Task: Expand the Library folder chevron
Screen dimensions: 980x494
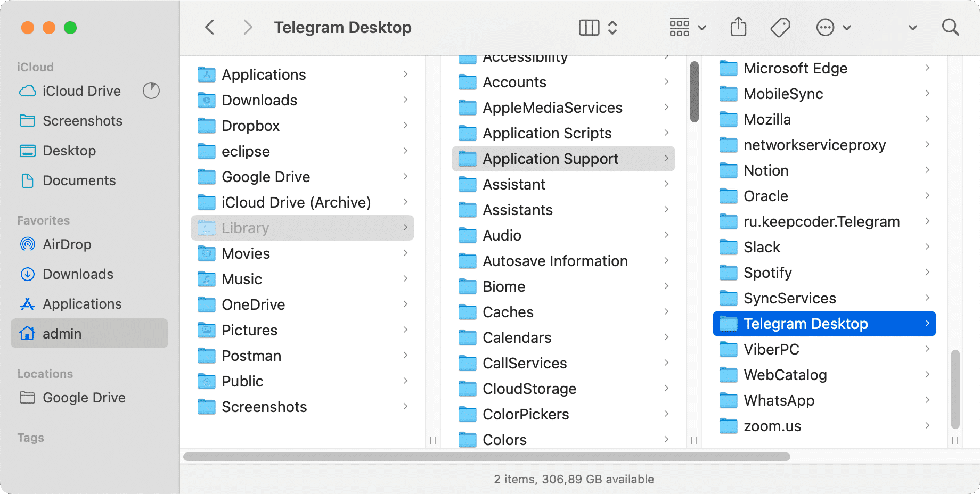Action: pyautogui.click(x=405, y=227)
